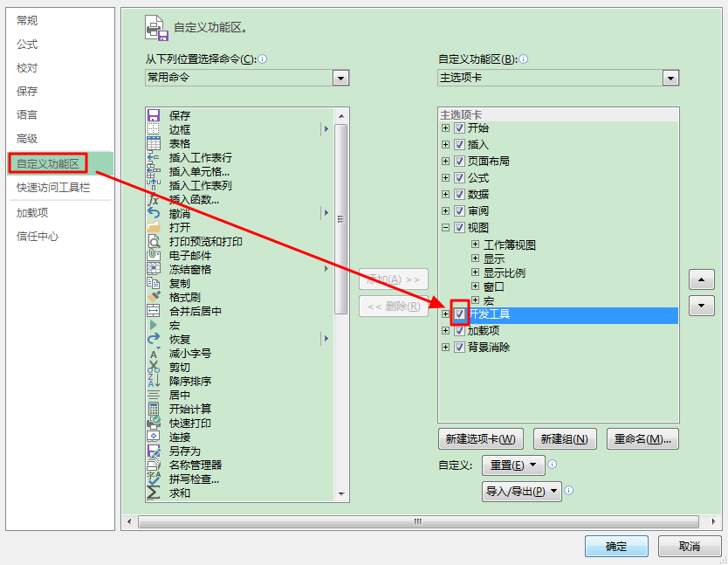
Task: Expand the 显示比例 group
Action: pos(475,272)
